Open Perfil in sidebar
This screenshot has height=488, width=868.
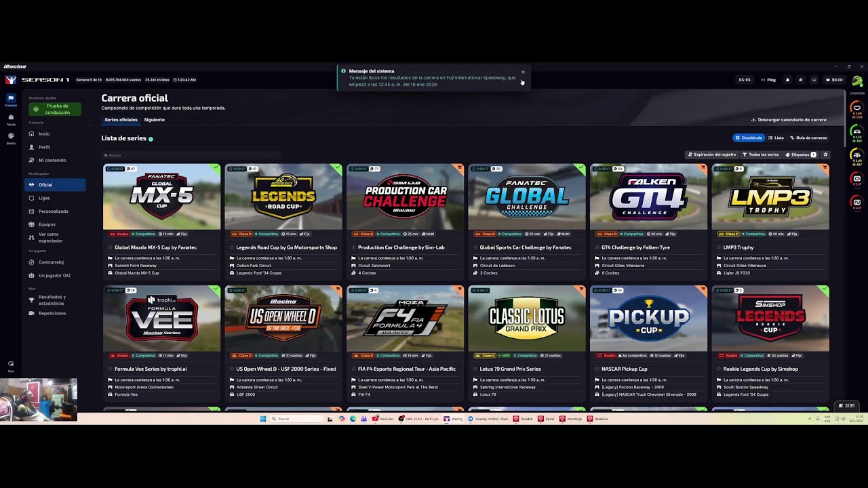(x=55, y=147)
